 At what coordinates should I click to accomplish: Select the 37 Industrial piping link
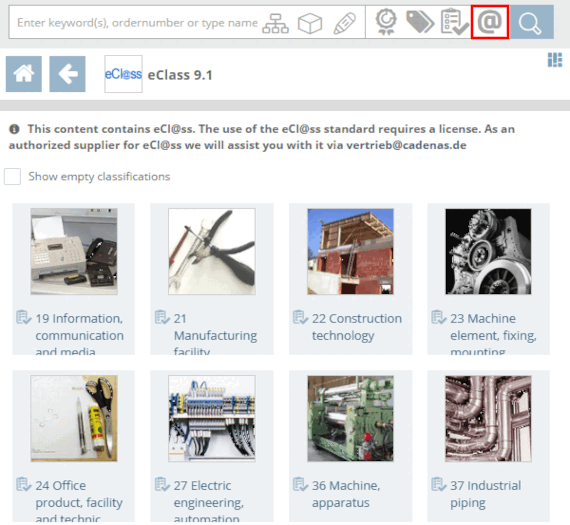[485, 494]
